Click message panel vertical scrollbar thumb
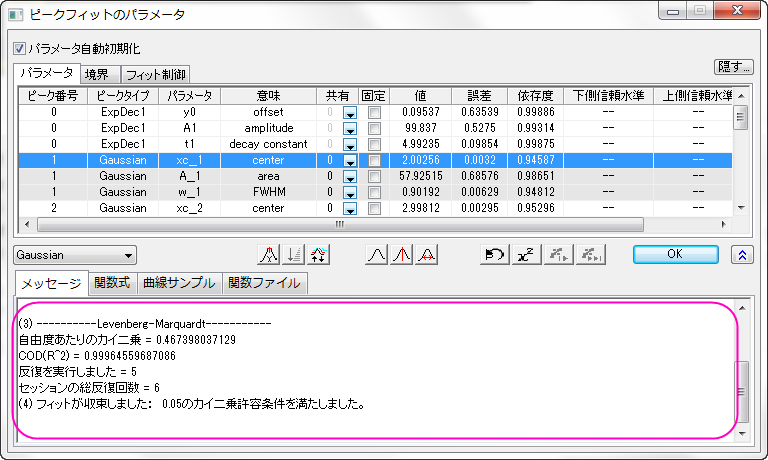 (x=743, y=391)
